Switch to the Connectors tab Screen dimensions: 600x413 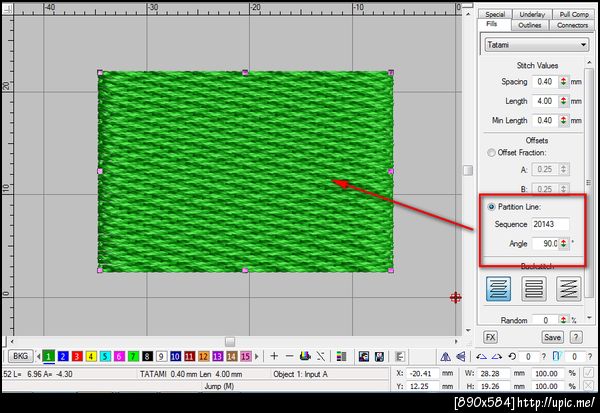pos(572,25)
